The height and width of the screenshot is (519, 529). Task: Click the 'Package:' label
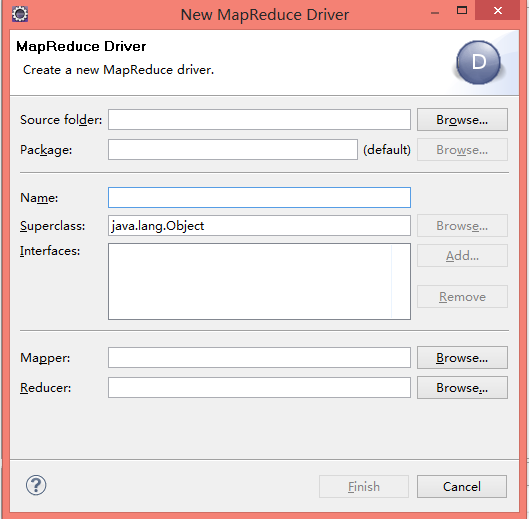46,150
